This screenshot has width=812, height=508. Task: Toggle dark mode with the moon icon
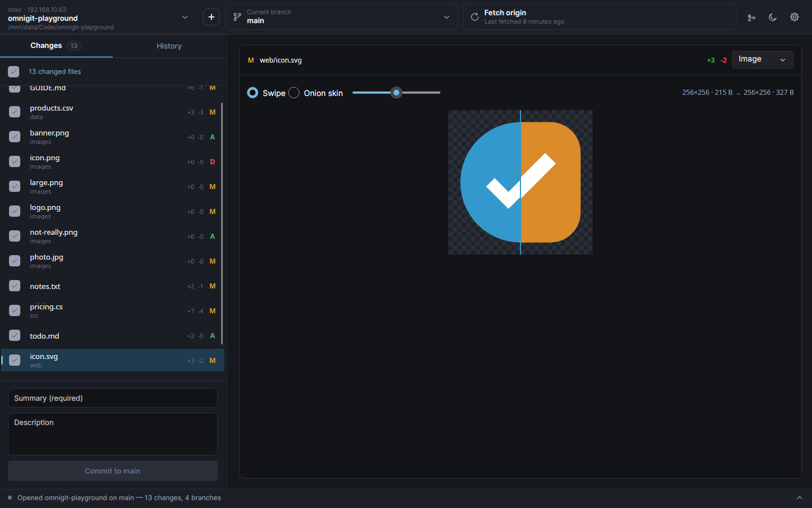coord(773,17)
